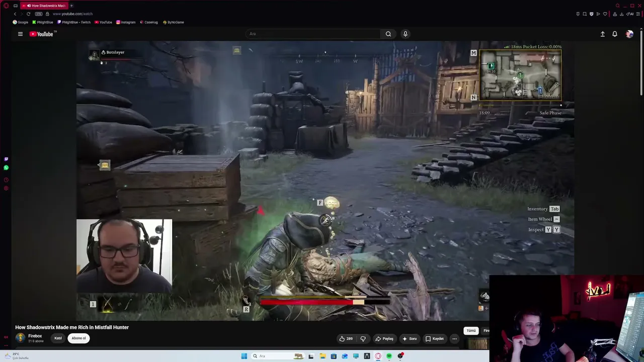Focus the YouTube search box

pyautogui.click(x=314, y=34)
